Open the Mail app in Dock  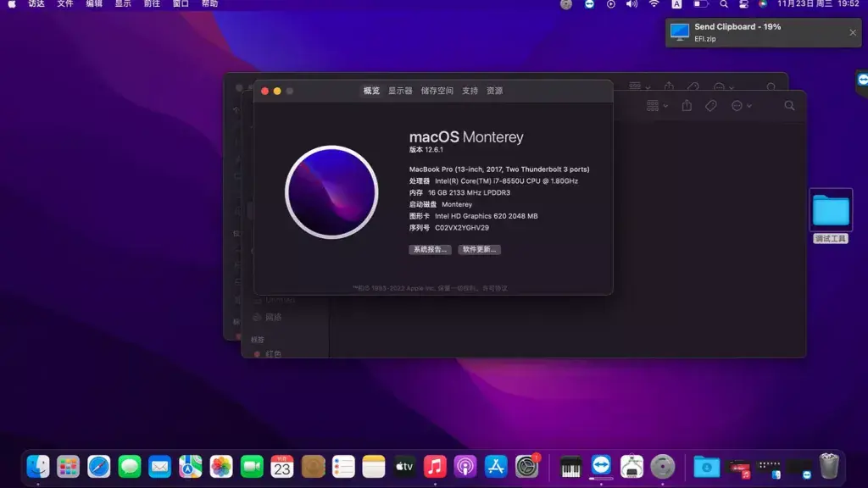(159, 467)
